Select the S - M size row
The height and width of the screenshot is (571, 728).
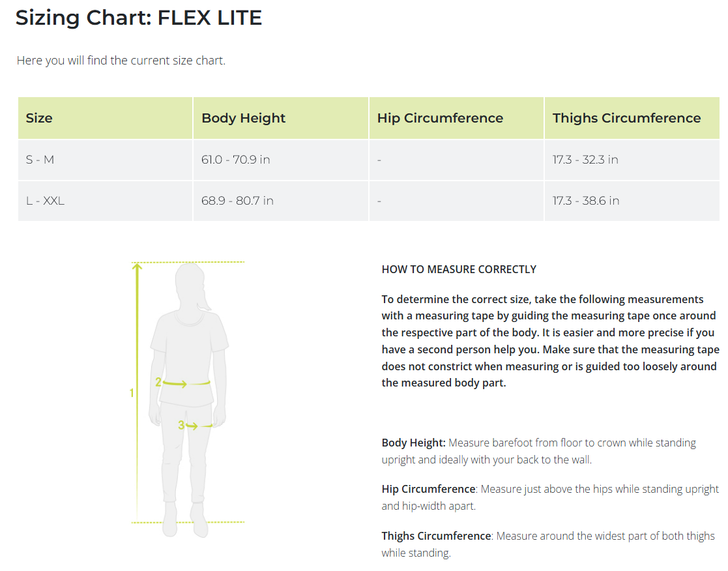pyautogui.click(x=40, y=160)
